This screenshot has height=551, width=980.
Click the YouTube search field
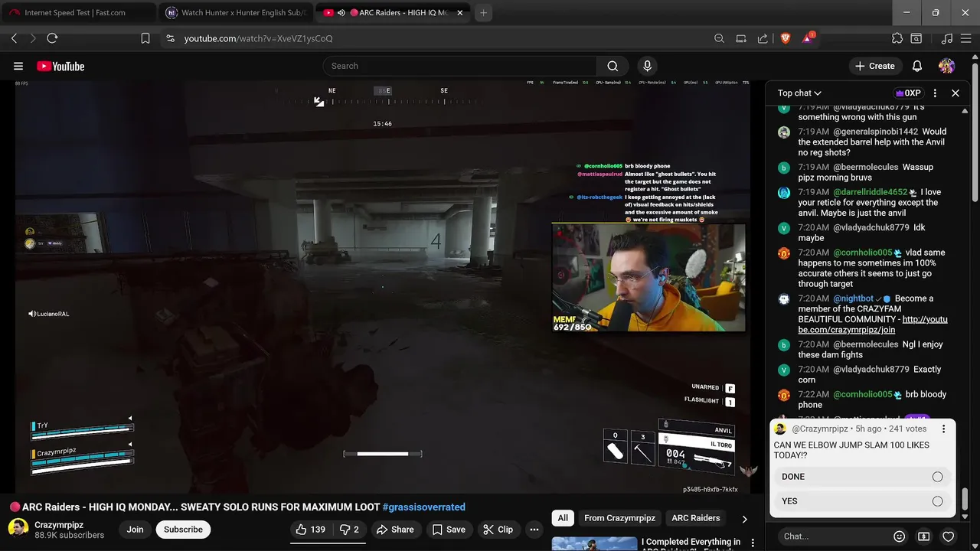pos(459,66)
